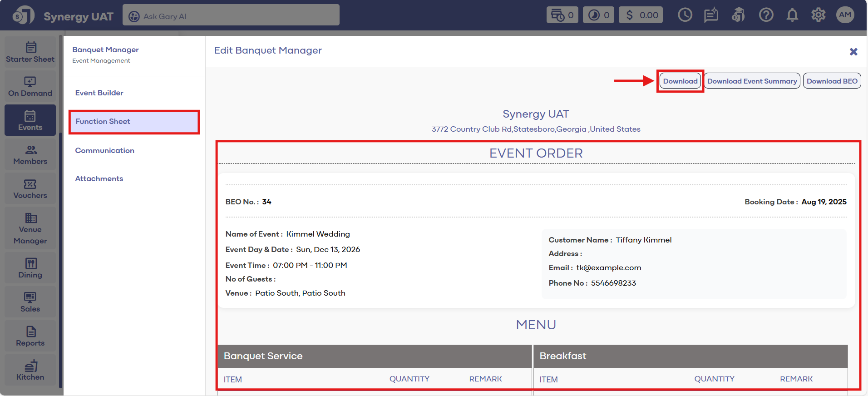The image size is (868, 396).
Task: Click the help question mark icon
Action: click(766, 15)
